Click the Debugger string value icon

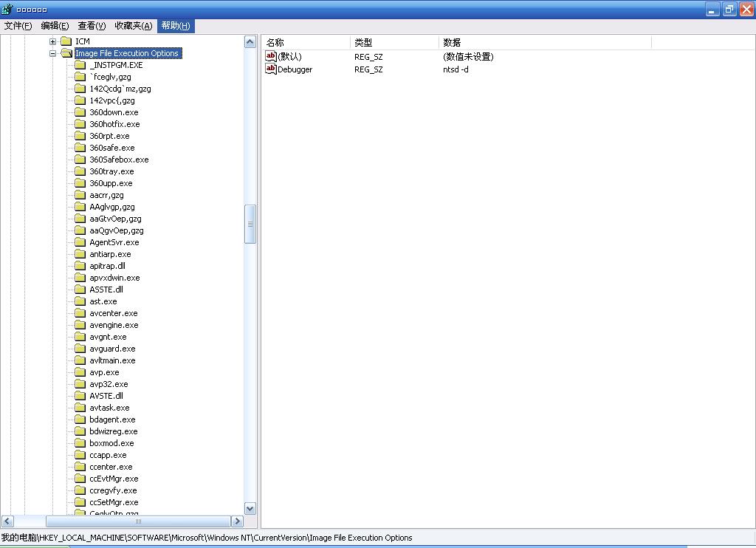pyautogui.click(x=271, y=69)
